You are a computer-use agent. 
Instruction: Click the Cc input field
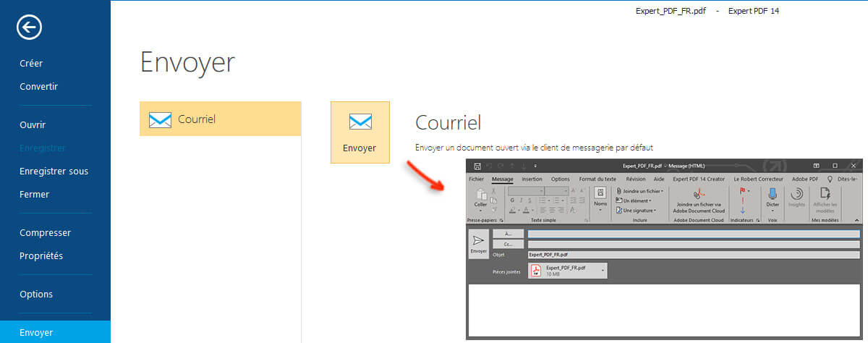(694, 244)
